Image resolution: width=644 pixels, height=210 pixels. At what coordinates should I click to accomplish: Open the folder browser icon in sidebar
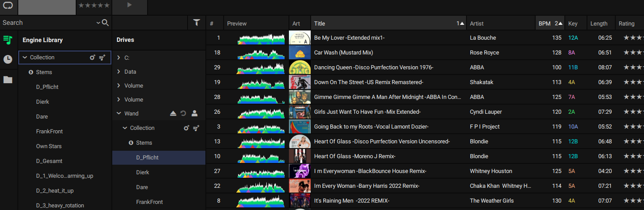click(x=8, y=80)
